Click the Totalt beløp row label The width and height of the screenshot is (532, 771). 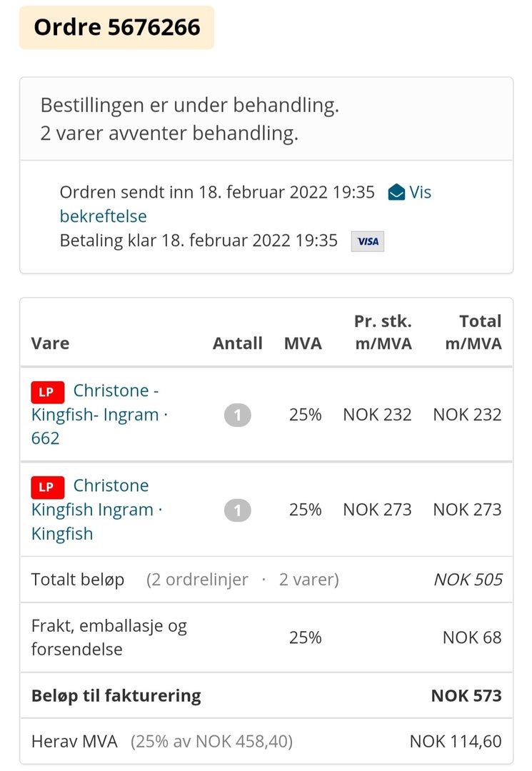click(x=78, y=580)
